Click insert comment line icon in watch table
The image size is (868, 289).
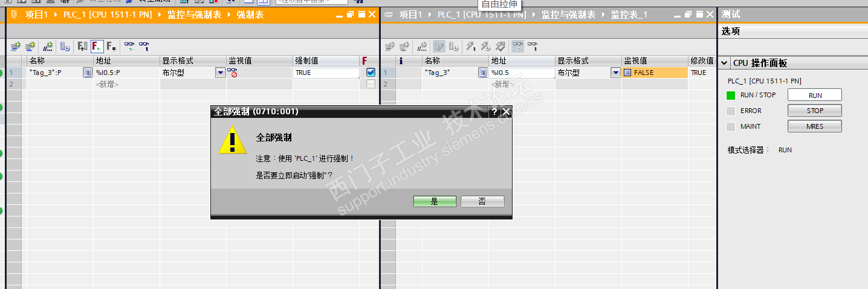click(x=422, y=45)
